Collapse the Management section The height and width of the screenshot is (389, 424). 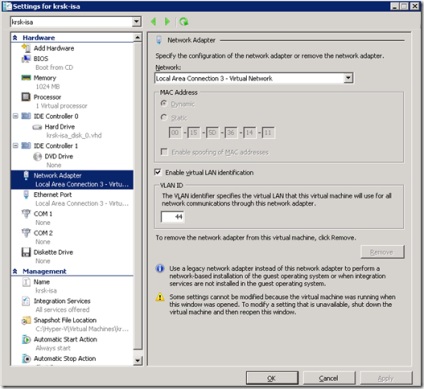(x=15, y=271)
